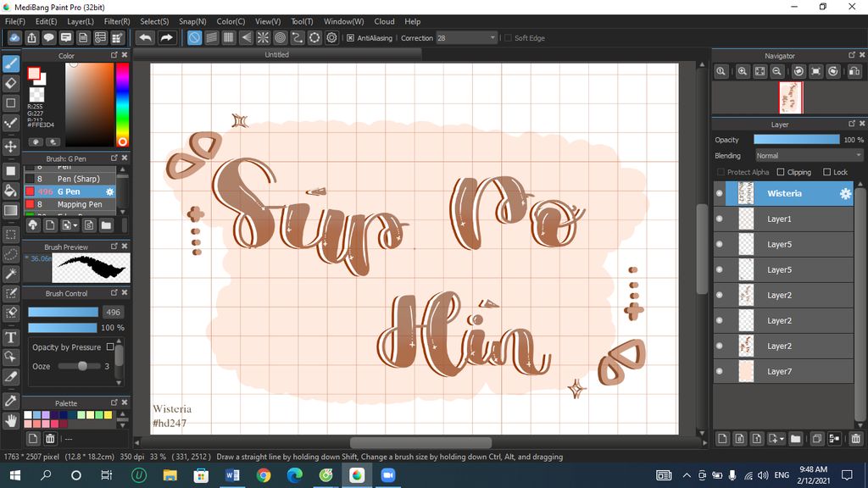Open the Cloud menu
The image size is (868, 488).
(384, 21)
